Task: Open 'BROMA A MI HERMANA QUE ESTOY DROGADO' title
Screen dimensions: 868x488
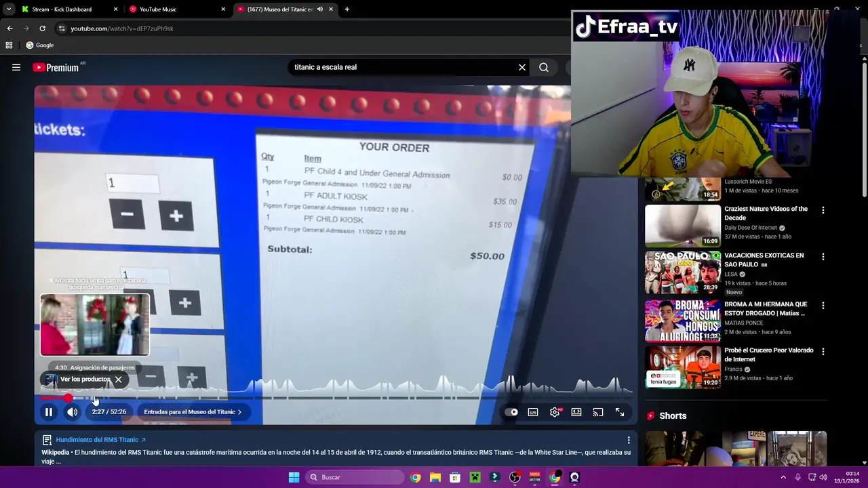Action: tap(766, 309)
